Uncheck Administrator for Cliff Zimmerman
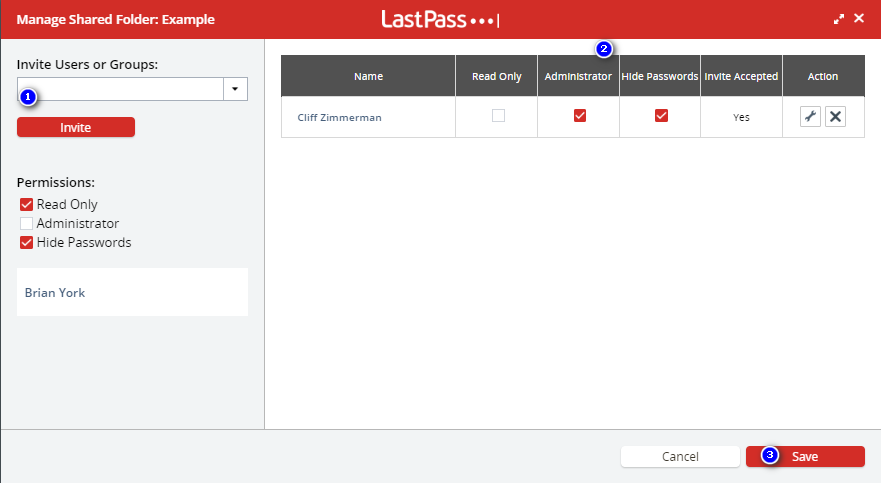881x483 pixels. click(x=580, y=116)
